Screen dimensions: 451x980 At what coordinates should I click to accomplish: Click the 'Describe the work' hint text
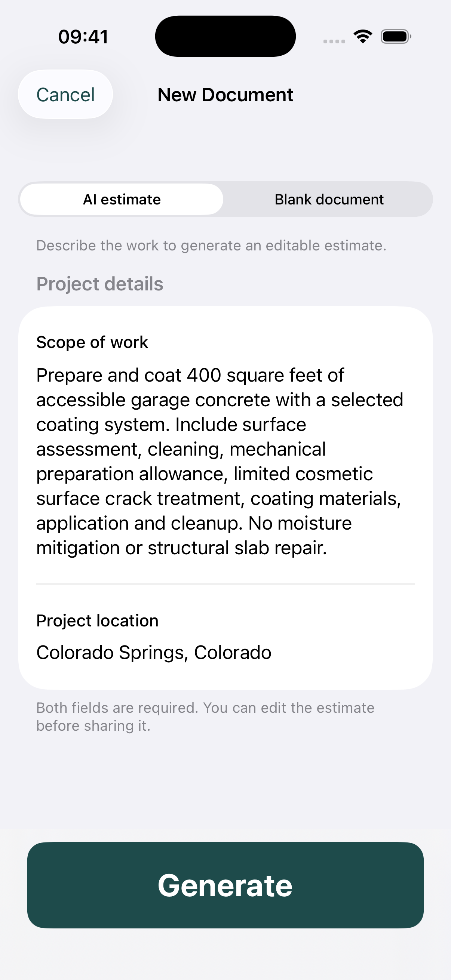[x=211, y=246]
